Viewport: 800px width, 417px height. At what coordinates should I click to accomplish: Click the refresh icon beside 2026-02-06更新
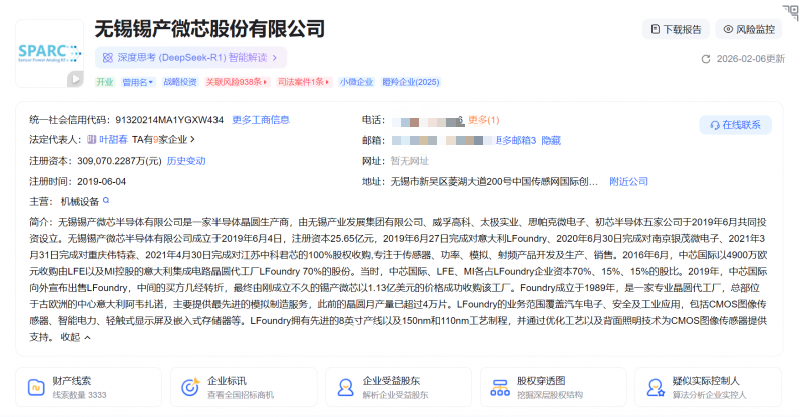pyautogui.click(x=706, y=59)
